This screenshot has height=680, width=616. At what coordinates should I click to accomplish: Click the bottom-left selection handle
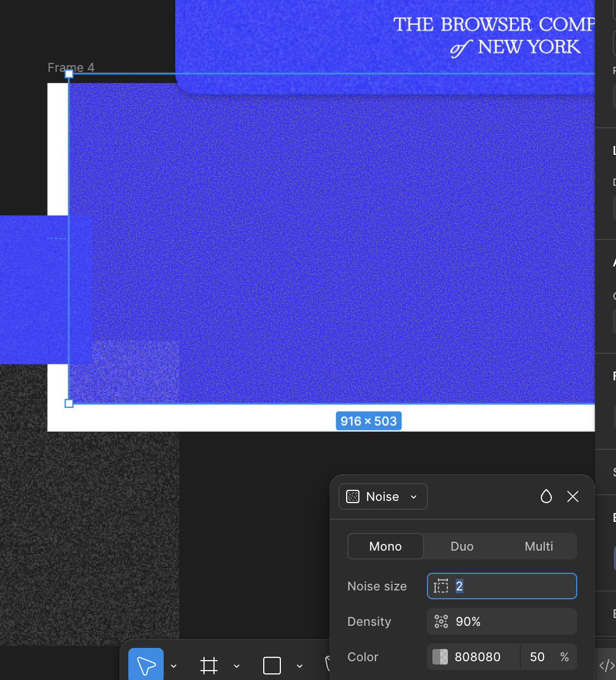[69, 404]
